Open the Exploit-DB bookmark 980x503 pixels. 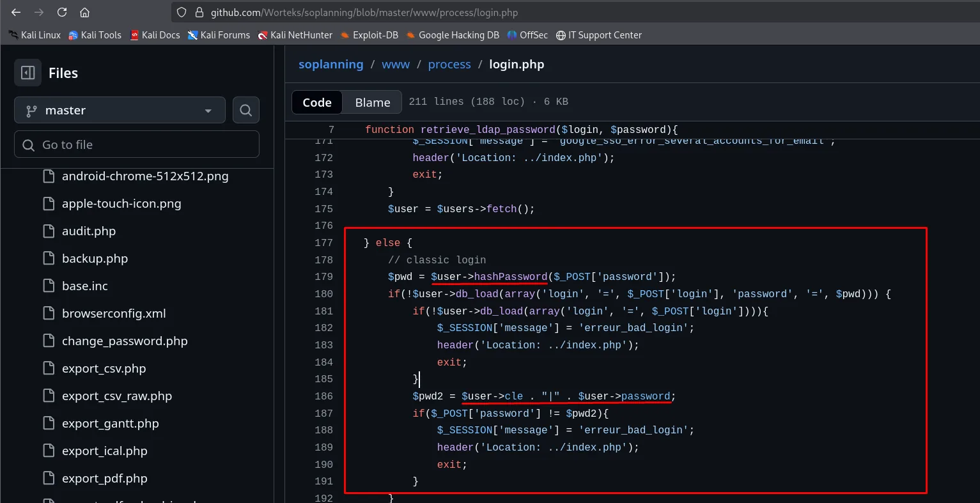coord(369,35)
